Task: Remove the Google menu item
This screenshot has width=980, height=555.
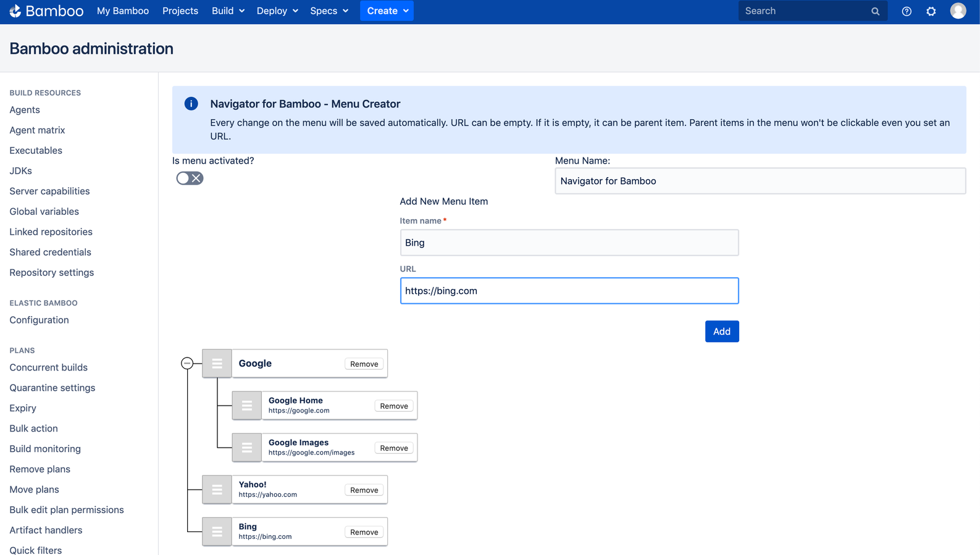Action: (364, 364)
